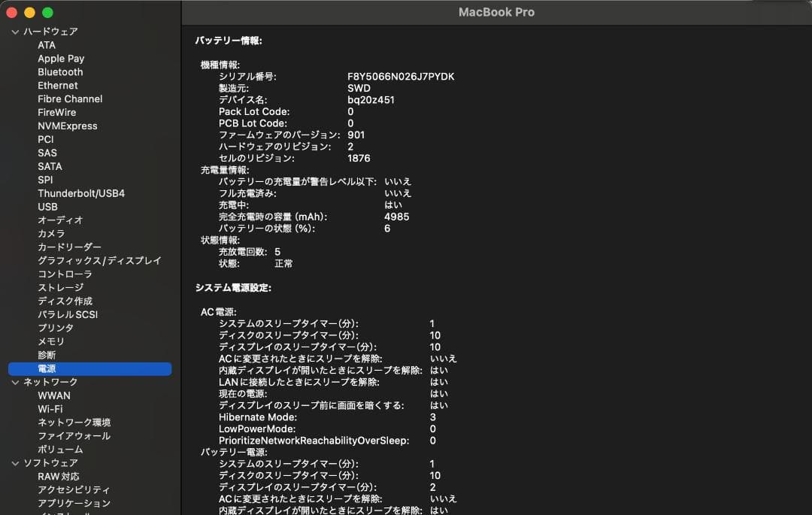812x515 pixels.
Task: Open the プリンタ entry
Action: pyautogui.click(x=56, y=328)
